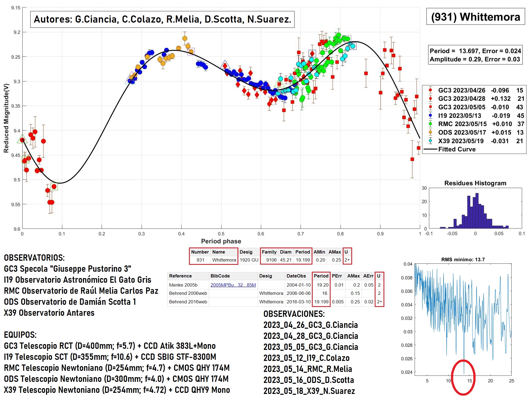Screen dimensions: 532x400
Task: Click the "Diam" column header
Action: click(286, 252)
